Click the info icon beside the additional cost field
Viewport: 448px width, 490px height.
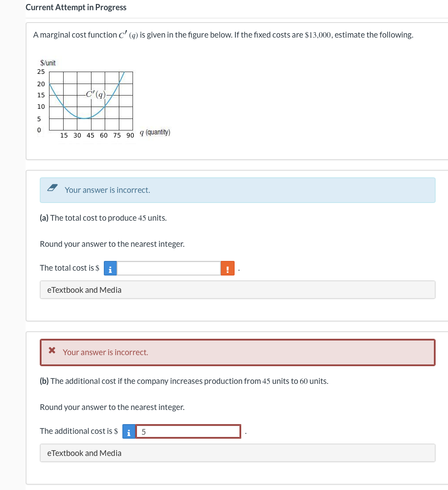point(129,431)
